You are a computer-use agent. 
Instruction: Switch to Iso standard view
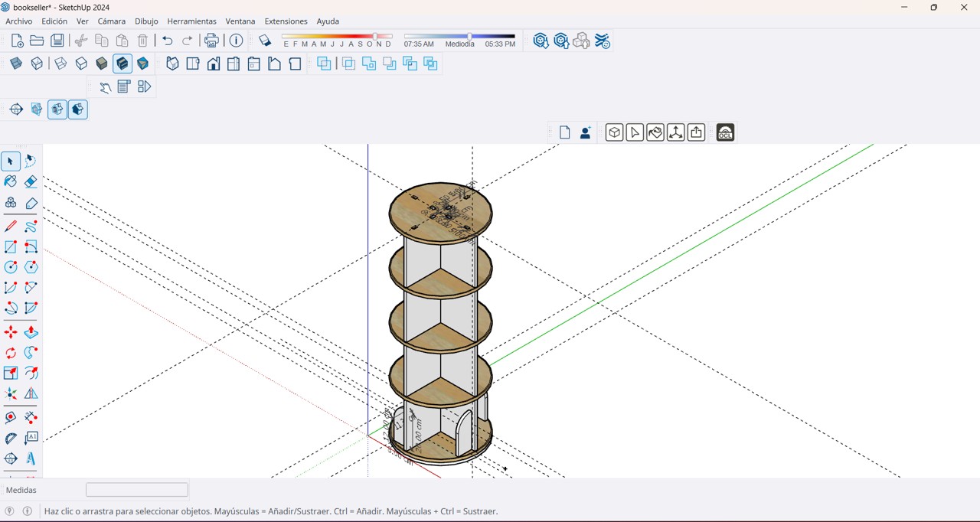172,64
